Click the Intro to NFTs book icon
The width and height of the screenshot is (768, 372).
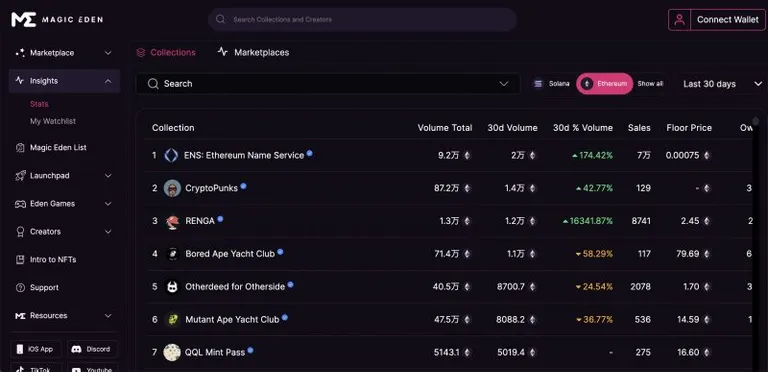(20, 259)
